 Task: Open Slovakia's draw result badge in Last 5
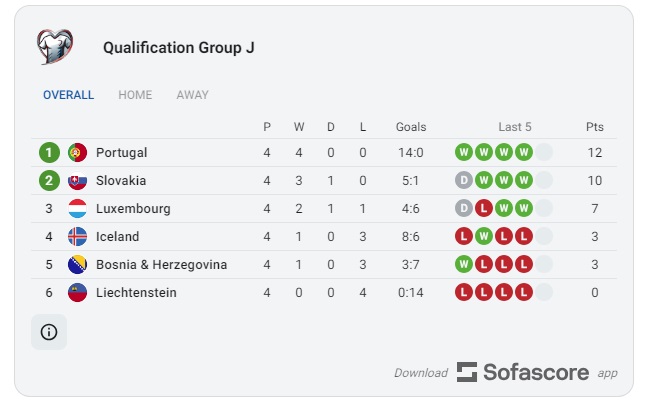464,180
